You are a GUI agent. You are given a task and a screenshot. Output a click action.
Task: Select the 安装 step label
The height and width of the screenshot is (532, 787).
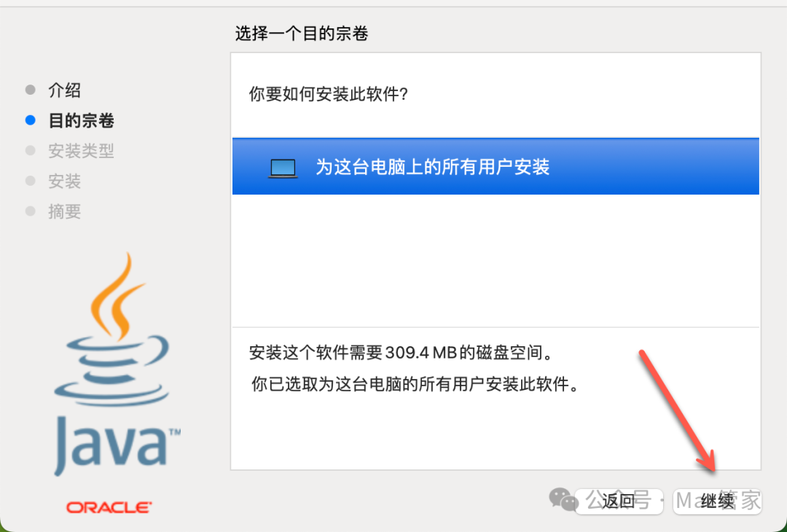[x=64, y=181]
